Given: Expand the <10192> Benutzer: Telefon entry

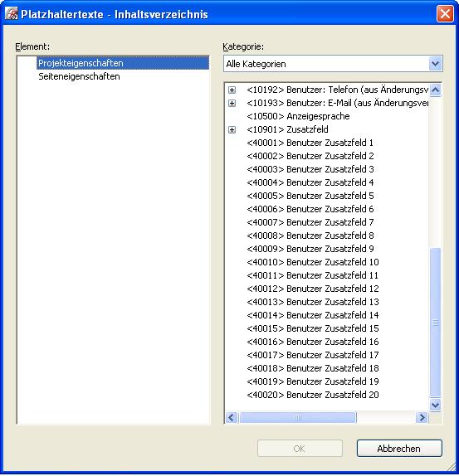Looking at the screenshot, I should coord(232,90).
